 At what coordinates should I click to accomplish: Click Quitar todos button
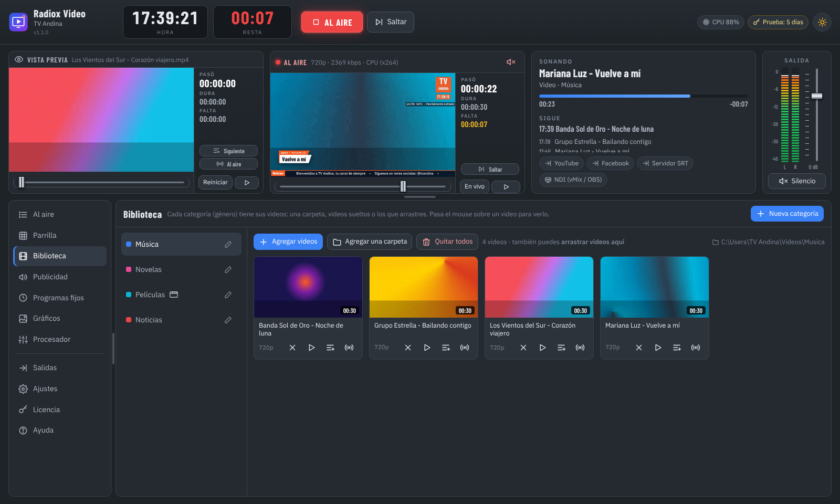pyautogui.click(x=447, y=241)
